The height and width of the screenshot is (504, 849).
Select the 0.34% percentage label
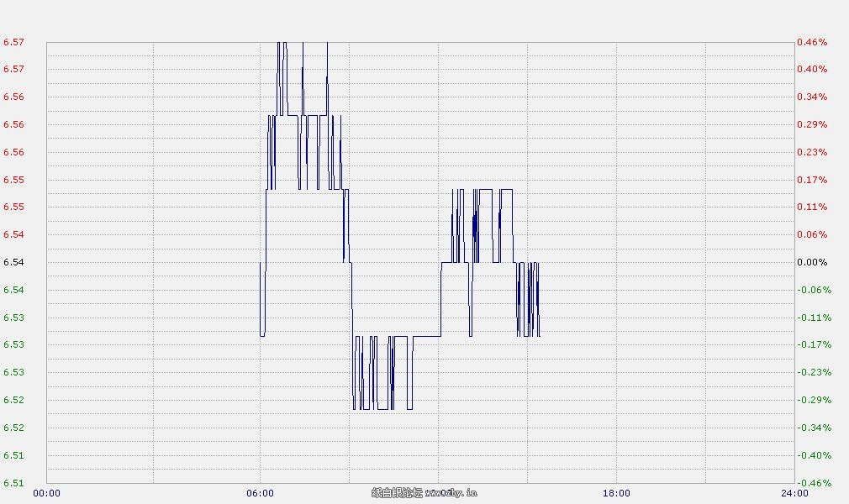tap(812, 97)
